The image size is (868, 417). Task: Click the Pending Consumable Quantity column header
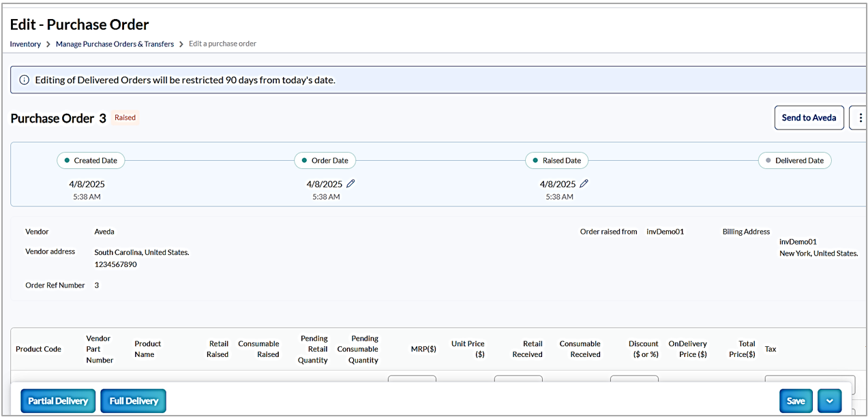358,349
